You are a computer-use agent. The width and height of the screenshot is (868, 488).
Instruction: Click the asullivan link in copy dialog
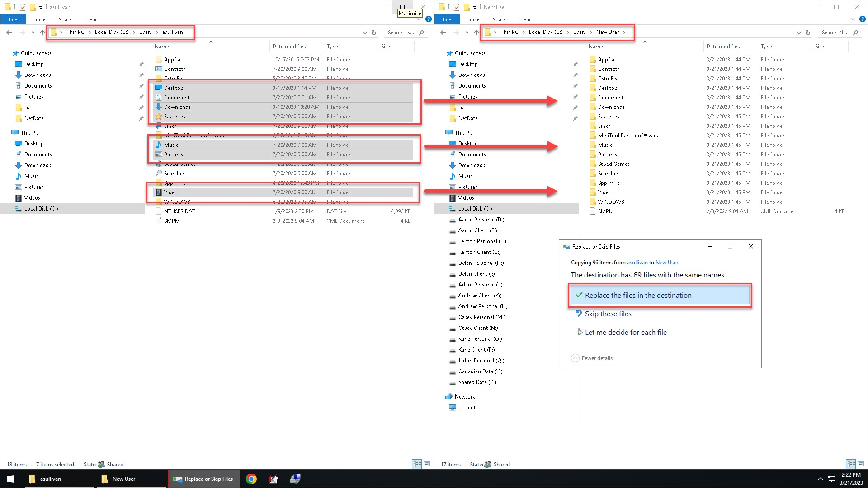pos(637,263)
